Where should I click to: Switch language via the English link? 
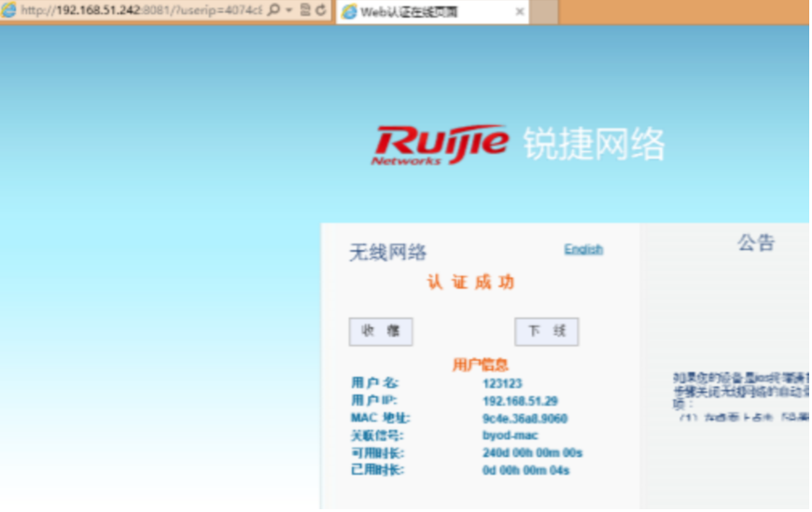coord(583,249)
